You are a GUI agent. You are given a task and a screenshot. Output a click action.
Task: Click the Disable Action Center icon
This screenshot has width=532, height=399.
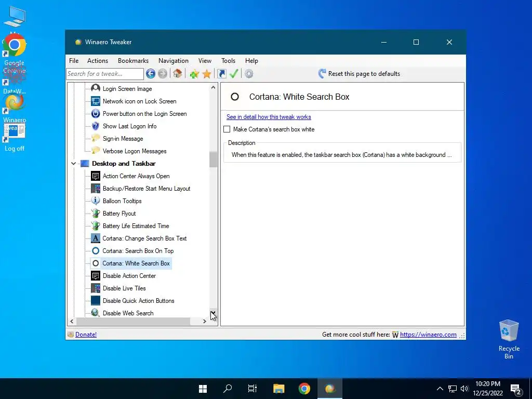pyautogui.click(x=96, y=276)
